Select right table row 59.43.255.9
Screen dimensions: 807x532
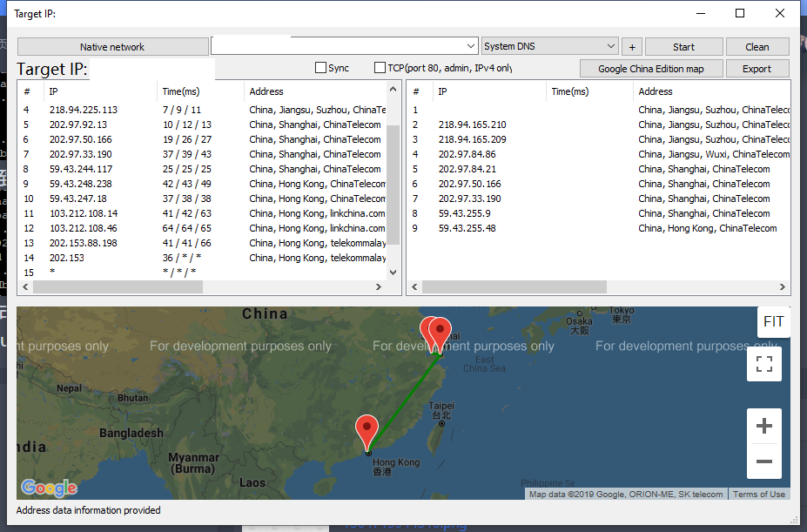(599, 213)
